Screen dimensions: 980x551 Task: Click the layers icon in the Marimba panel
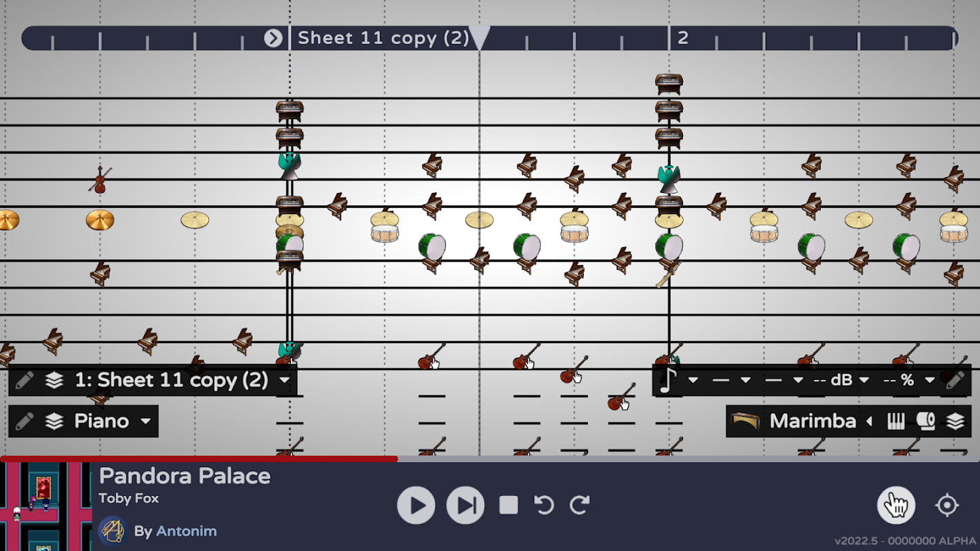(955, 421)
